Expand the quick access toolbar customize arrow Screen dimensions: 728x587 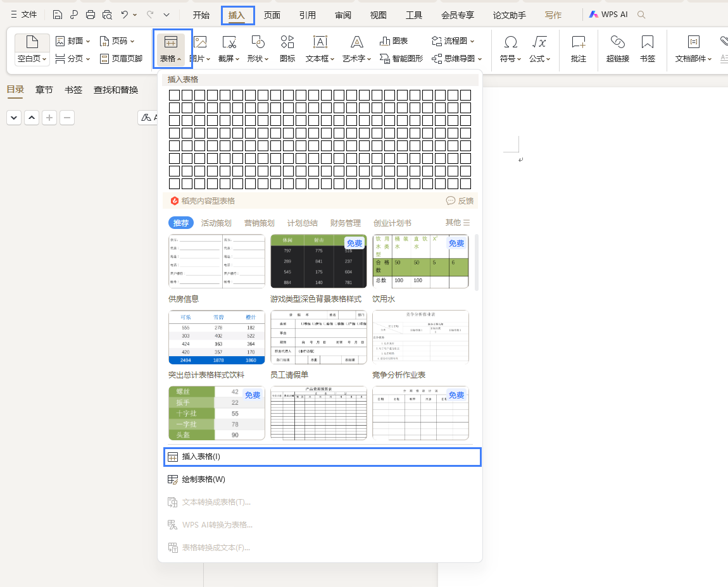[166, 15]
